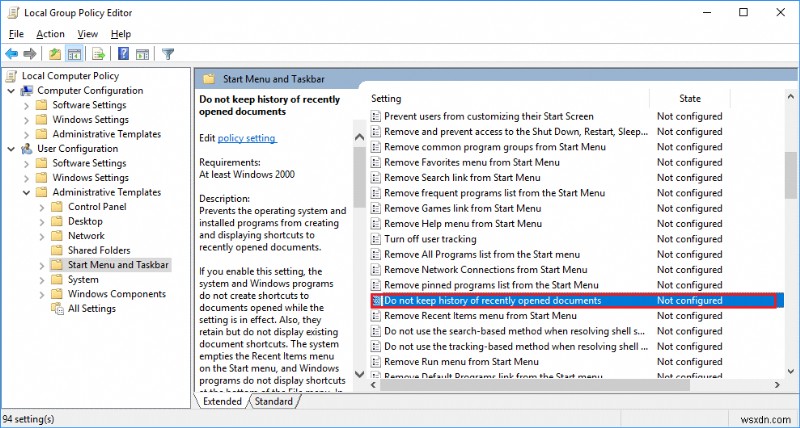The height and width of the screenshot is (428, 800).
Task: Select the System folder in the tree
Action: pos(83,280)
